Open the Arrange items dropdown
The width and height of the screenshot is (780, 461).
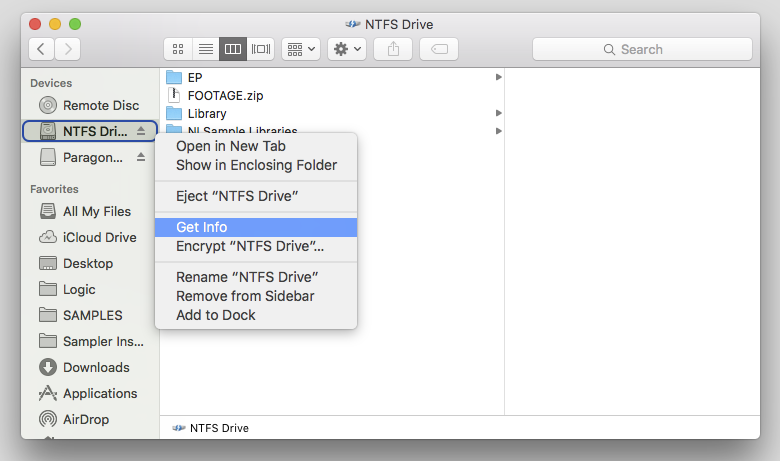(301, 48)
